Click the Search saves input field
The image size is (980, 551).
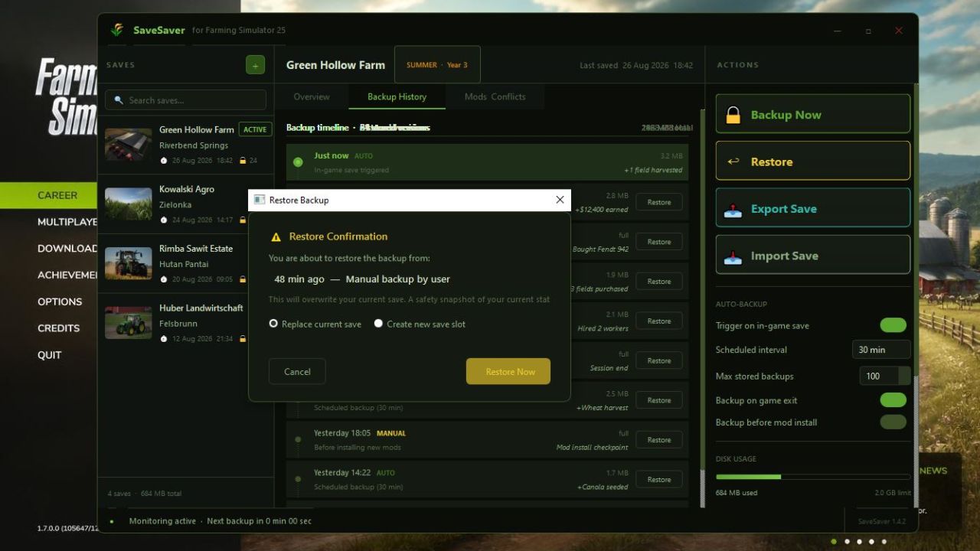186,100
